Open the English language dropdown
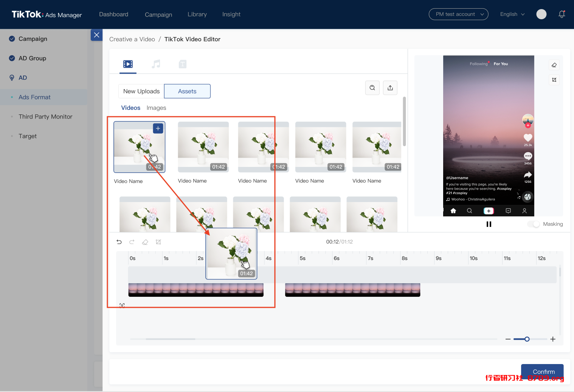574x392 pixels. (512, 14)
